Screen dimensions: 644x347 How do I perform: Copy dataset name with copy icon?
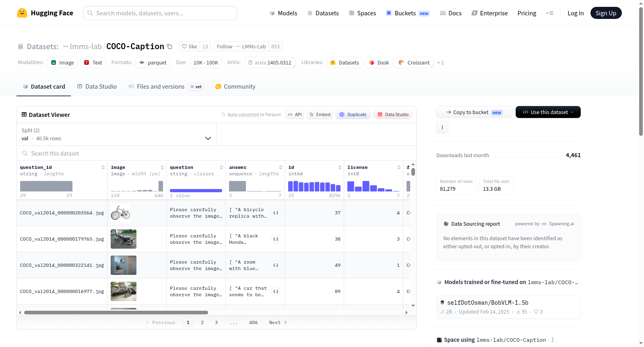tap(169, 46)
